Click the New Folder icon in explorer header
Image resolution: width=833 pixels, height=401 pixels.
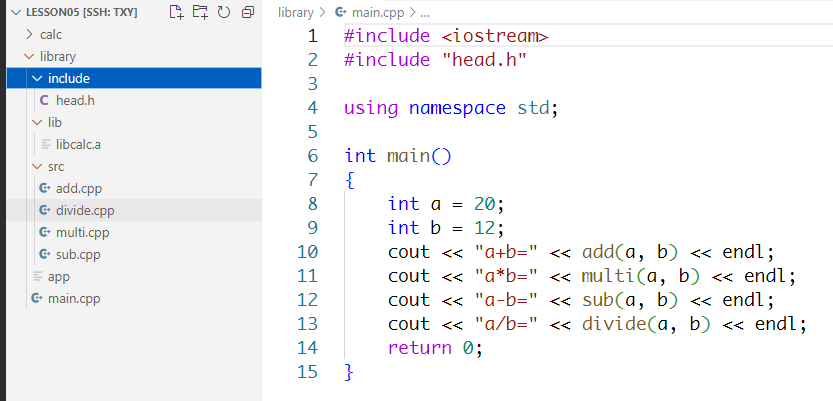[x=200, y=12]
